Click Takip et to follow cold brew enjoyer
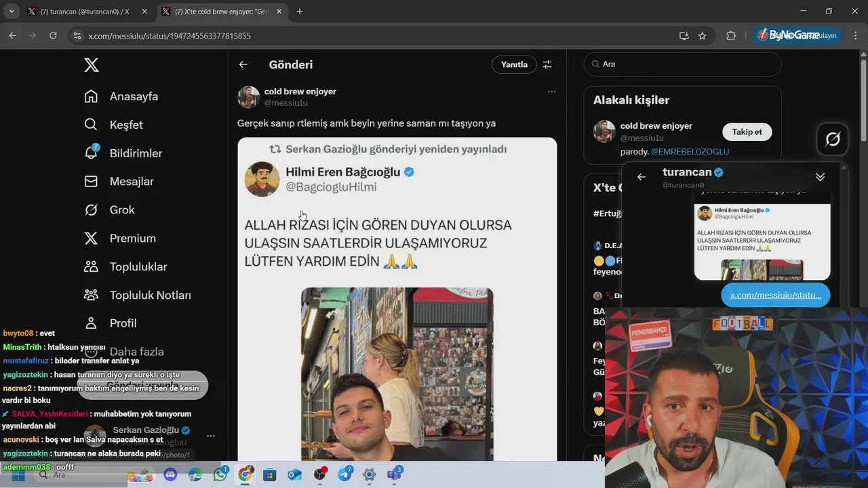The height and width of the screenshot is (488, 868). [747, 132]
